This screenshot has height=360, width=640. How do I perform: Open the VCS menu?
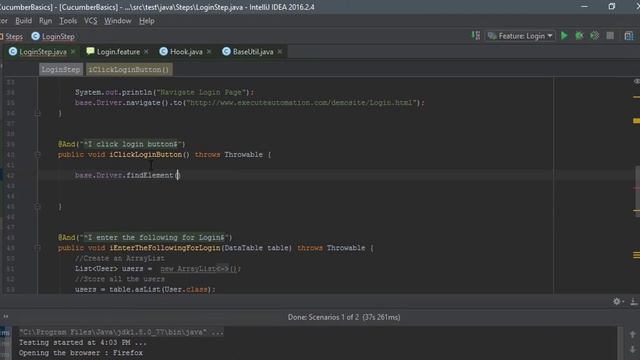[x=91, y=21]
